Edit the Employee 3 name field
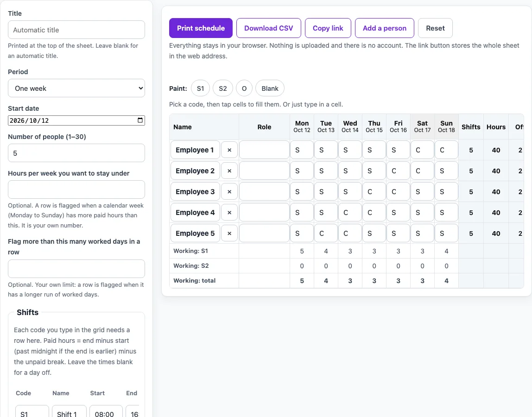532x417 pixels. [x=195, y=192]
